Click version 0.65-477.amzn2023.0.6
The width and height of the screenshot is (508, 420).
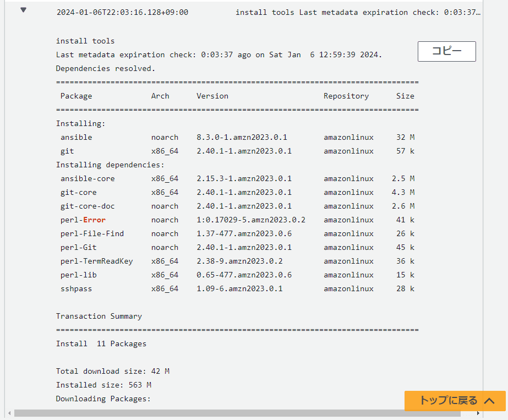[x=244, y=275]
